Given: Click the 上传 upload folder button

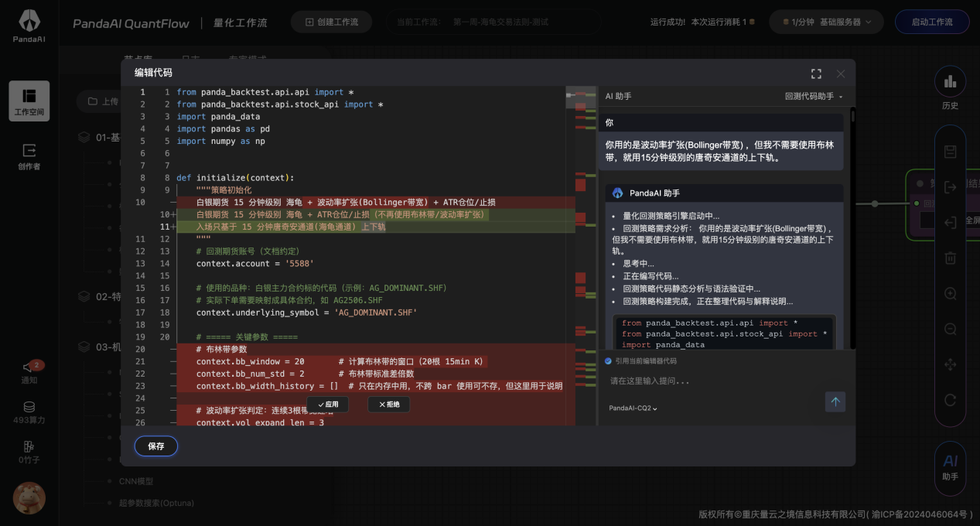Looking at the screenshot, I should [x=103, y=101].
